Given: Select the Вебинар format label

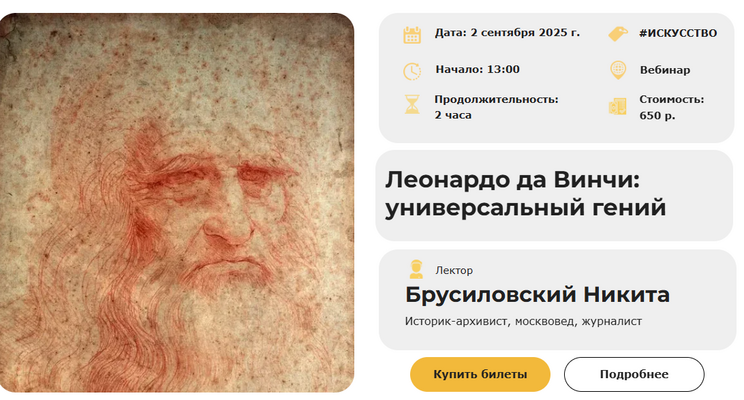Looking at the screenshot, I should pos(665,70).
